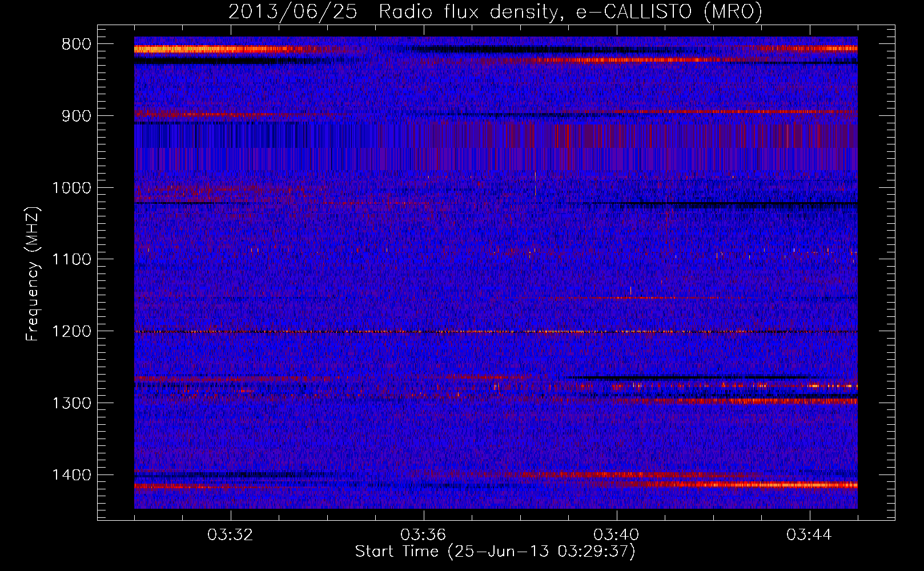The width and height of the screenshot is (924, 571).
Task: Click the 03:32 time tick label
Action: 231,535
